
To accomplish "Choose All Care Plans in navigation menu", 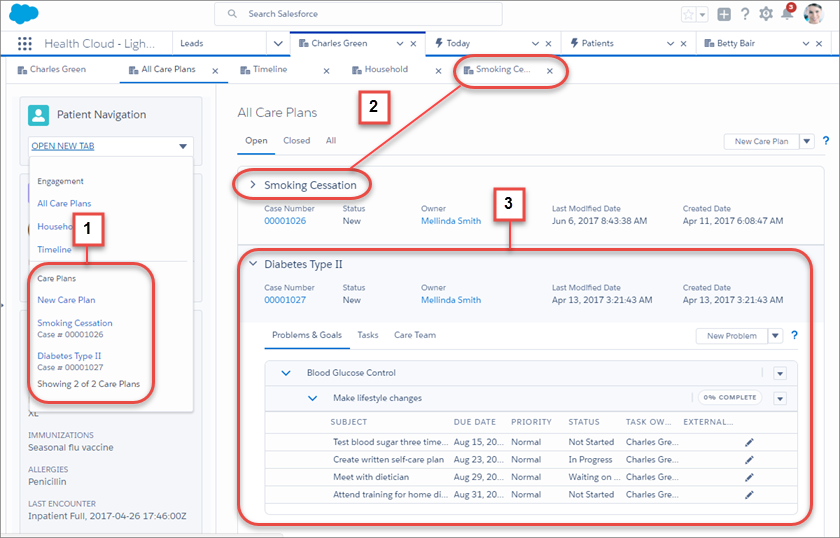I will (x=64, y=204).
